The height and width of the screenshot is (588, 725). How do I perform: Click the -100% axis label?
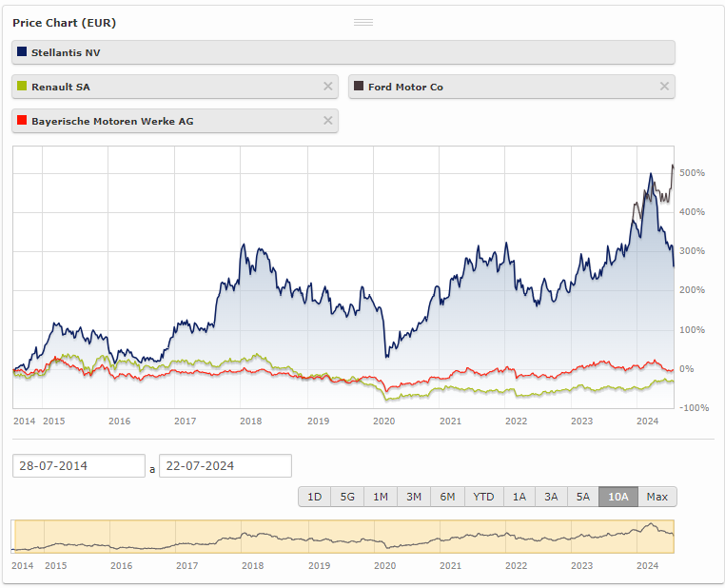[x=694, y=408]
